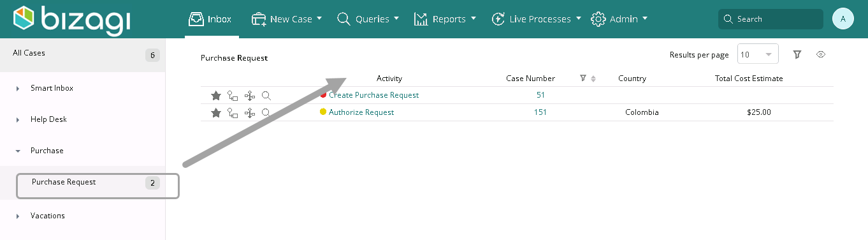Screen dimensions: 868x240
Task: Open the Reports menu
Action: [x=445, y=19]
